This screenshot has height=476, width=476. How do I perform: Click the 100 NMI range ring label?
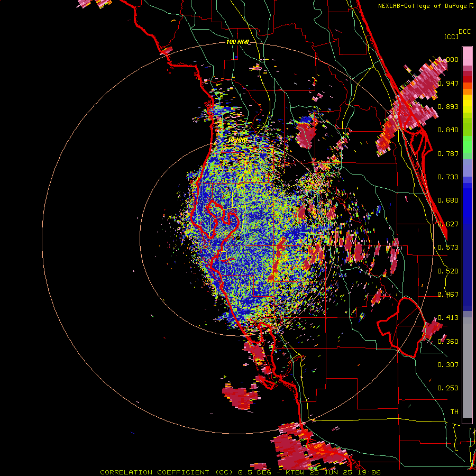coord(237,42)
